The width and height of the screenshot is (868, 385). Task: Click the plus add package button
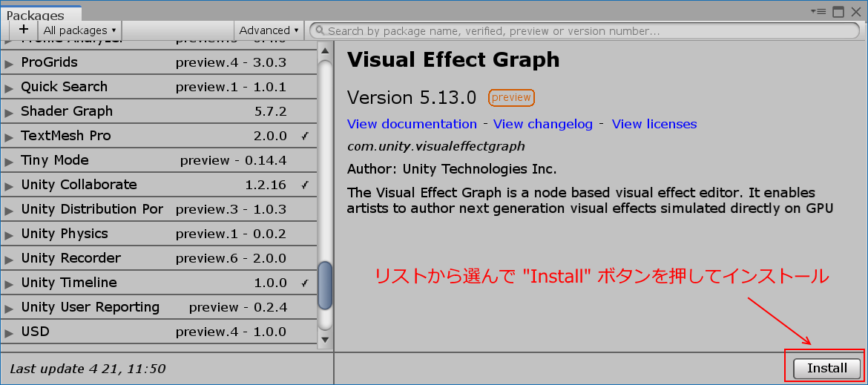[x=23, y=30]
